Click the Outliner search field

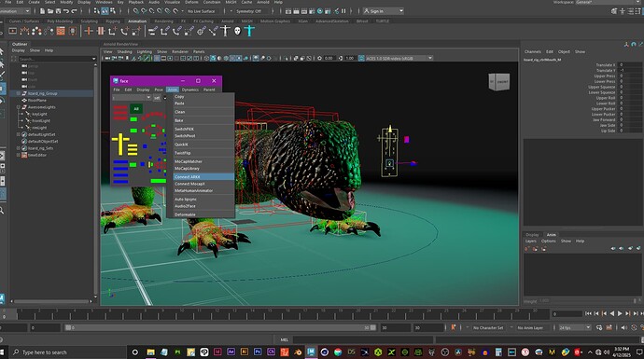pos(57,59)
